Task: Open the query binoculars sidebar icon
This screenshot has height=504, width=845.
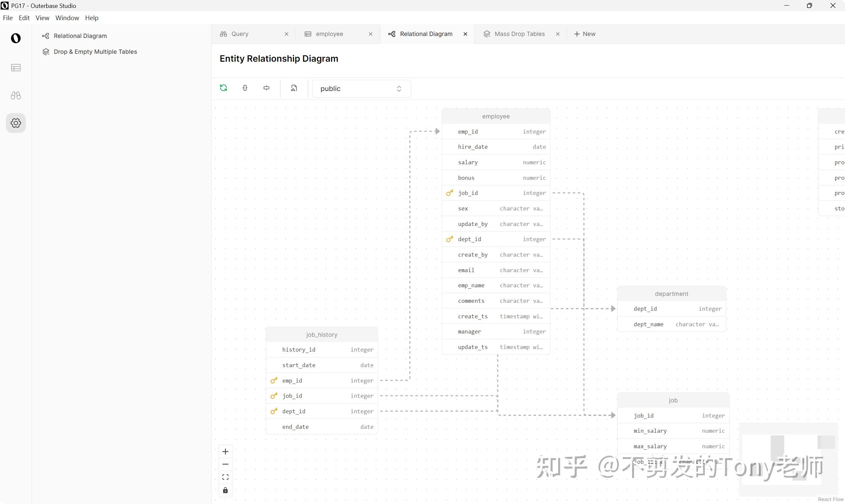Action: pyautogui.click(x=16, y=95)
